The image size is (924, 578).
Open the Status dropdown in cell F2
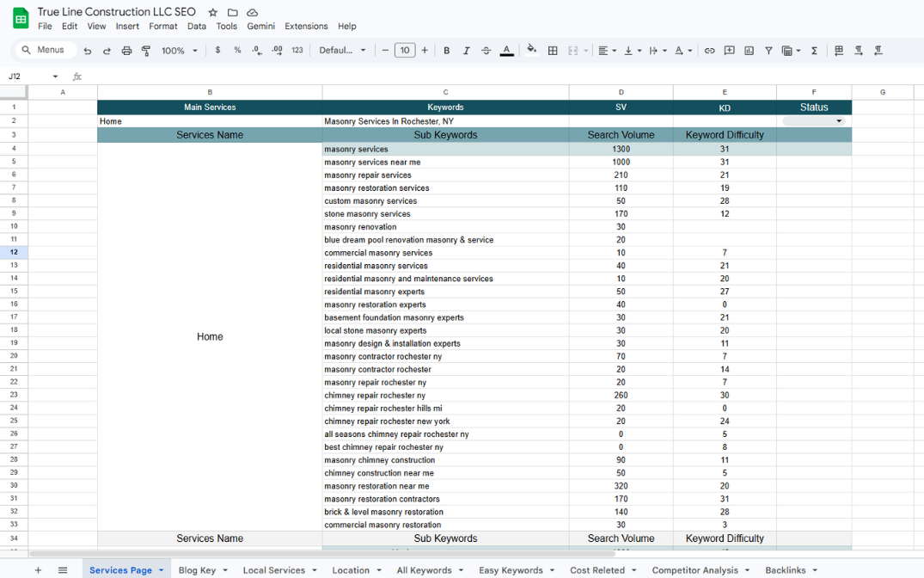pyautogui.click(x=839, y=121)
